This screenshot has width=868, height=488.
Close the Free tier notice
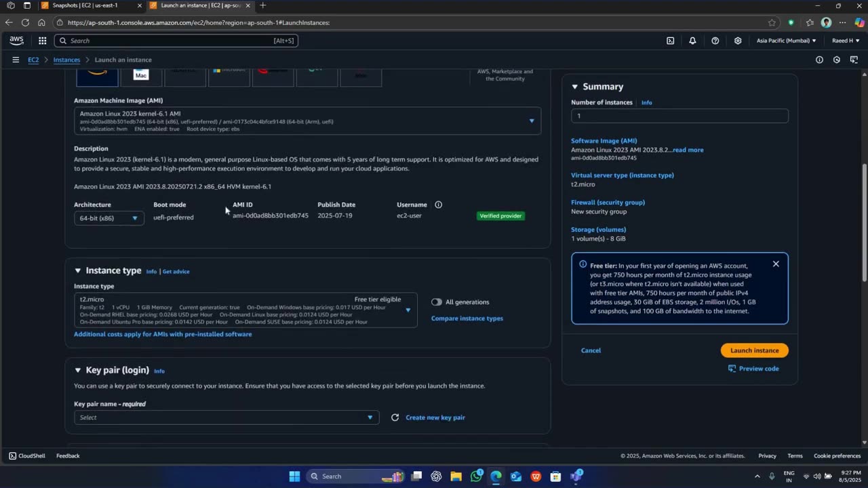(776, 264)
